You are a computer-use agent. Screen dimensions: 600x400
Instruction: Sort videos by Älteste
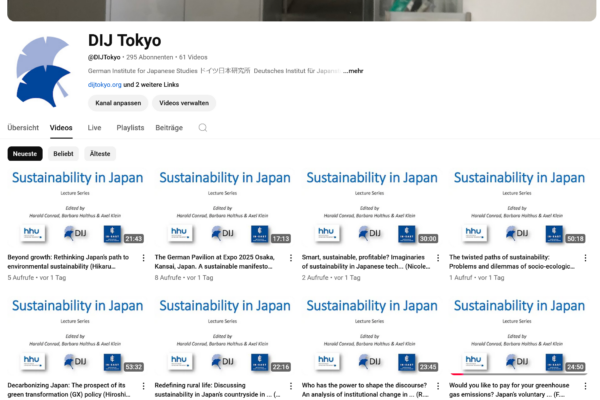tap(100, 153)
